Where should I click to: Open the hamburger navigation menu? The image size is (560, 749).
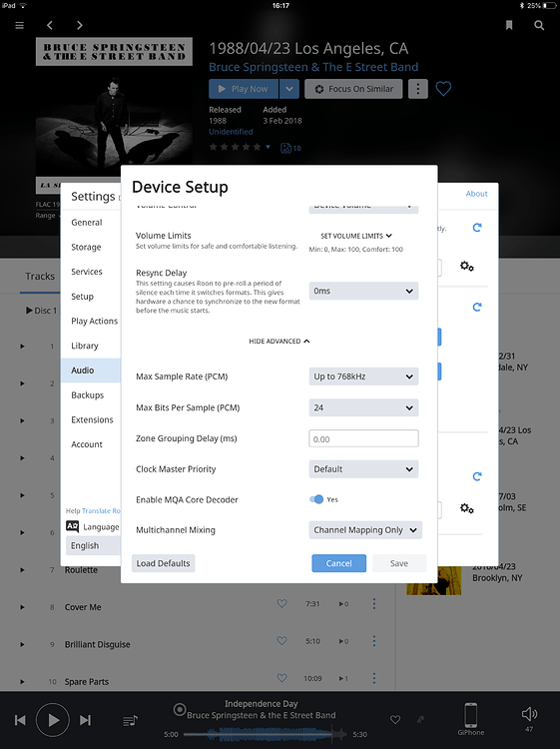[20, 25]
